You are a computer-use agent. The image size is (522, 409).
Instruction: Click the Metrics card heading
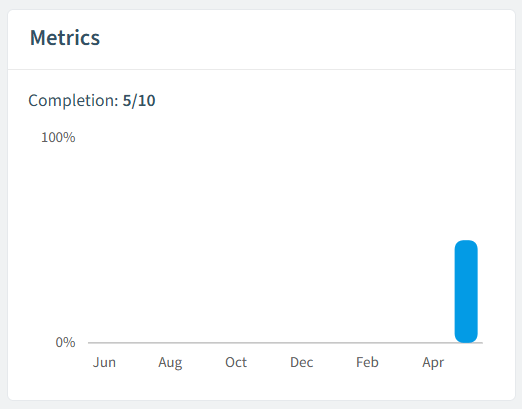[x=65, y=38]
